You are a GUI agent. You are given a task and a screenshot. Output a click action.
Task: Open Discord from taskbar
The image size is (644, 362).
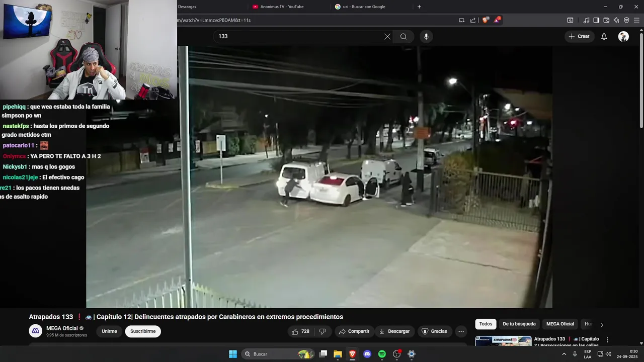pos(367,354)
